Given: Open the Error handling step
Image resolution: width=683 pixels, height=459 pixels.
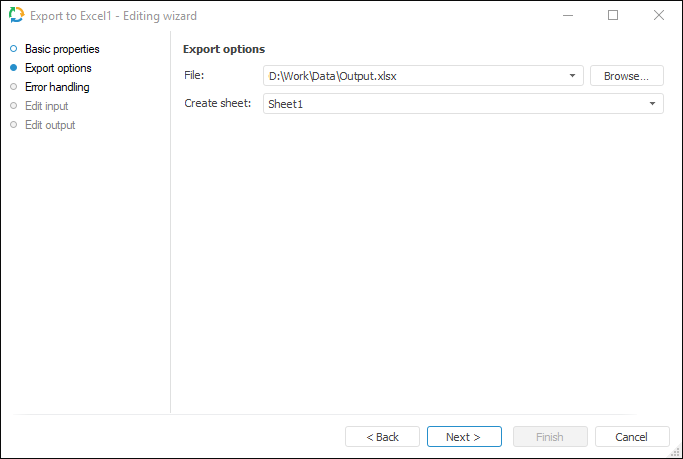Looking at the screenshot, I should (x=57, y=87).
